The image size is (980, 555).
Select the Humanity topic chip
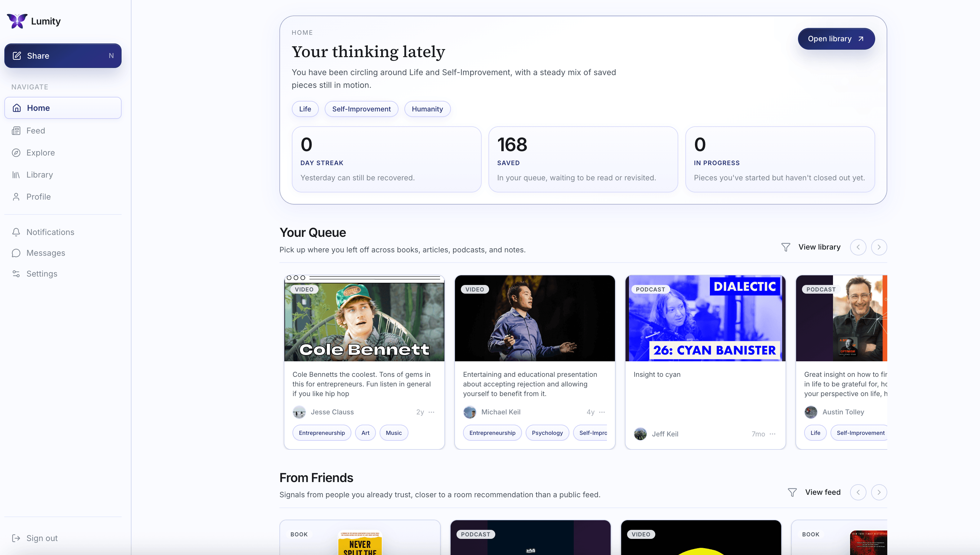tap(427, 109)
